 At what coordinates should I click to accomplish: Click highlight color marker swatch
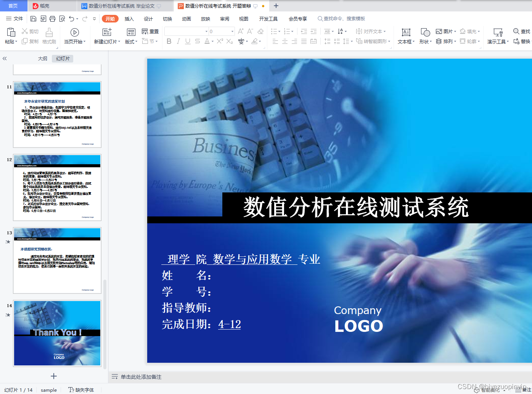coord(254,41)
